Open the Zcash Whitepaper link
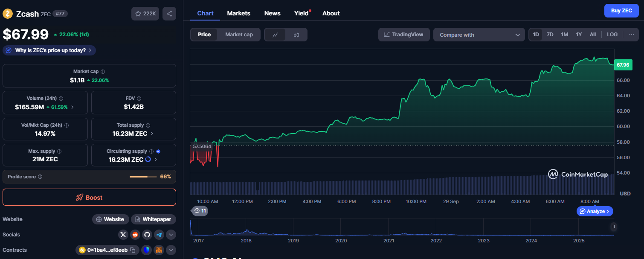Screen dimensions: 644x259 coord(154,219)
